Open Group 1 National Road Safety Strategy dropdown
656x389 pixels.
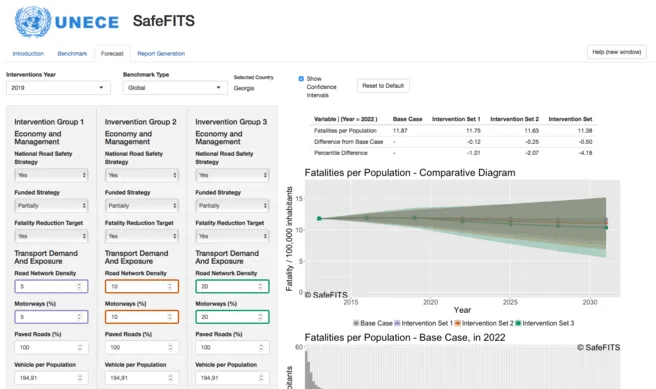click(x=51, y=175)
